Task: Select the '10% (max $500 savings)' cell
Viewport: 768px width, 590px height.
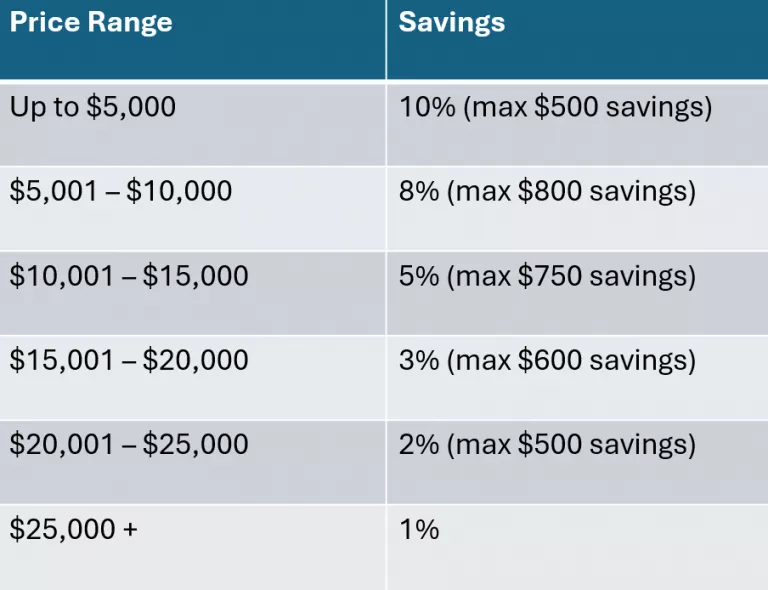Action: point(555,108)
